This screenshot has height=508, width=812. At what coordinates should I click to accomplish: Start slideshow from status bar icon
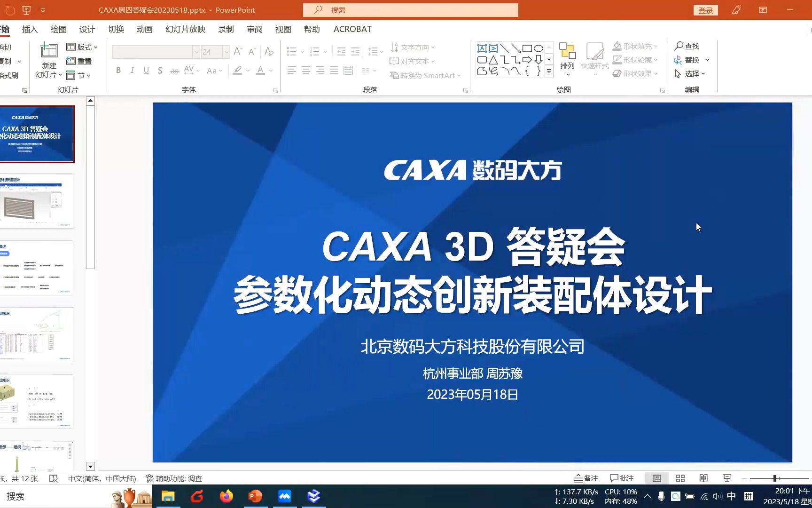tap(727, 478)
